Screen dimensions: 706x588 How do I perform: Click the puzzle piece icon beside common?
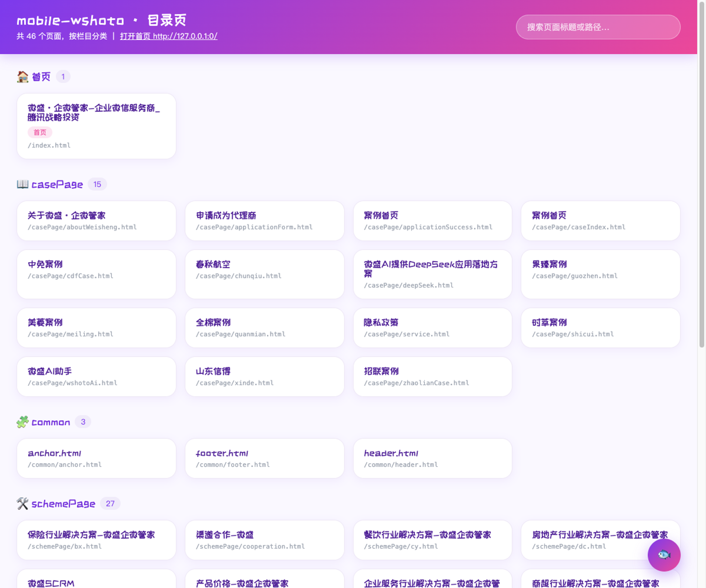[23, 422]
